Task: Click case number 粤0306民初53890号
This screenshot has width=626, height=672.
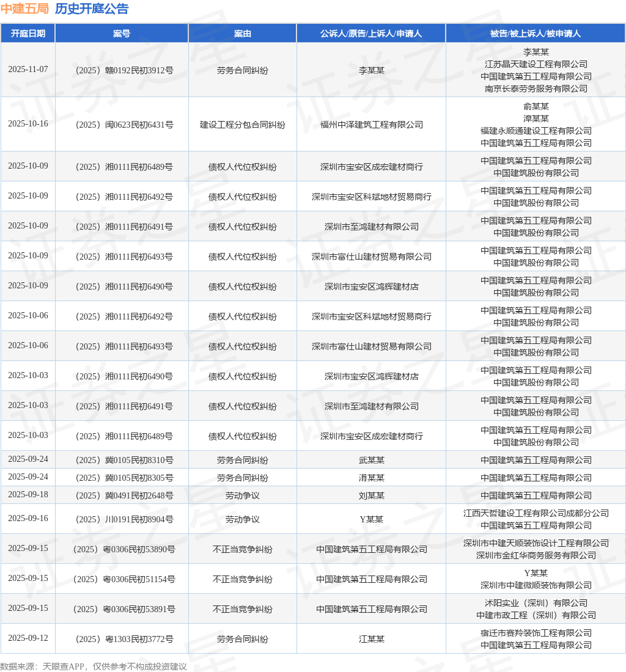Action: tap(124, 549)
